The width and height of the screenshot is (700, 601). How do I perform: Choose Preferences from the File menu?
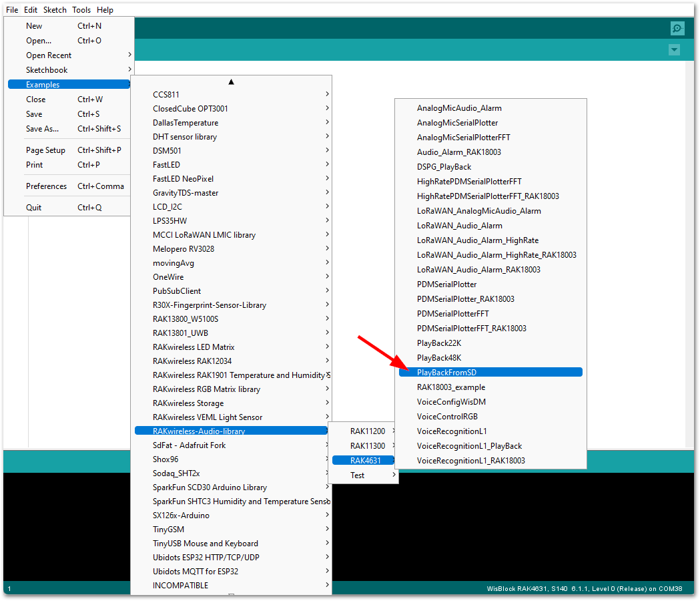[46, 186]
